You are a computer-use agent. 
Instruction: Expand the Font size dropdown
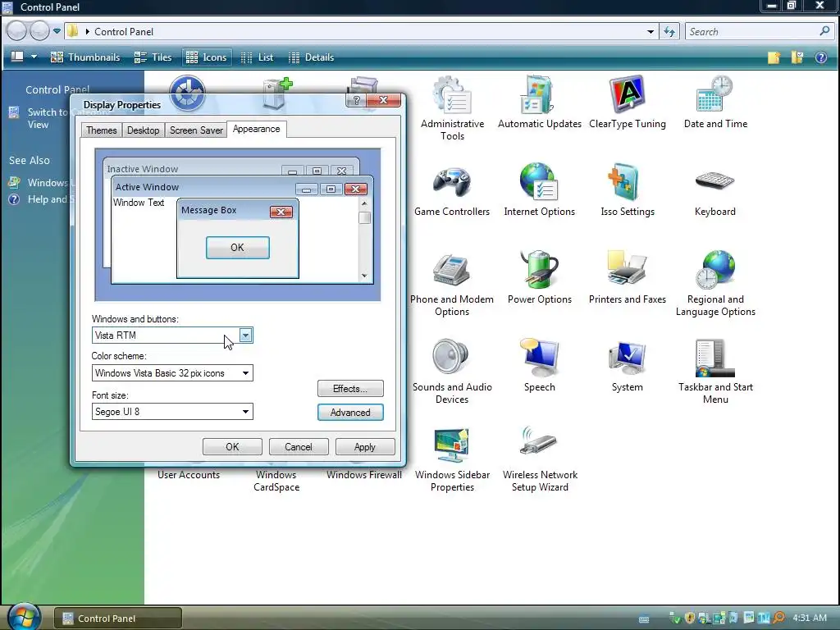click(245, 412)
